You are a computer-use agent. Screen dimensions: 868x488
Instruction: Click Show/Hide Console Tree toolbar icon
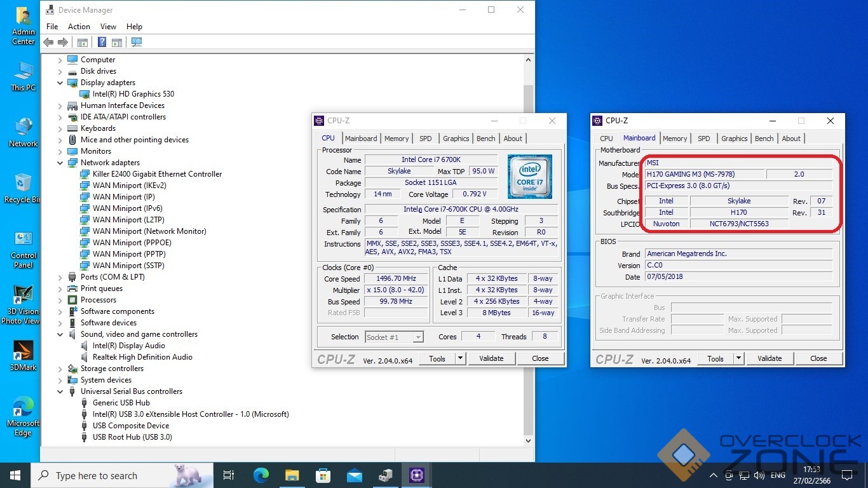(82, 43)
